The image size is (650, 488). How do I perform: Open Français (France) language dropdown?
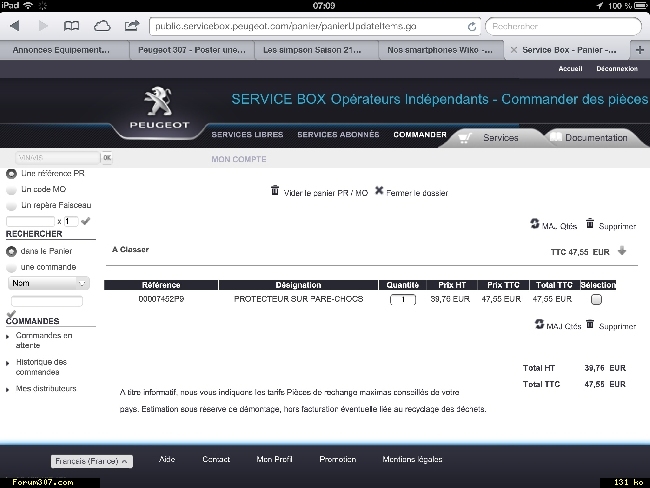click(x=92, y=461)
